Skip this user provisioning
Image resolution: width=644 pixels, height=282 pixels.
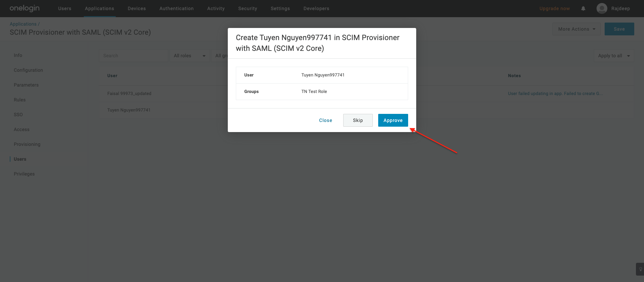358,120
